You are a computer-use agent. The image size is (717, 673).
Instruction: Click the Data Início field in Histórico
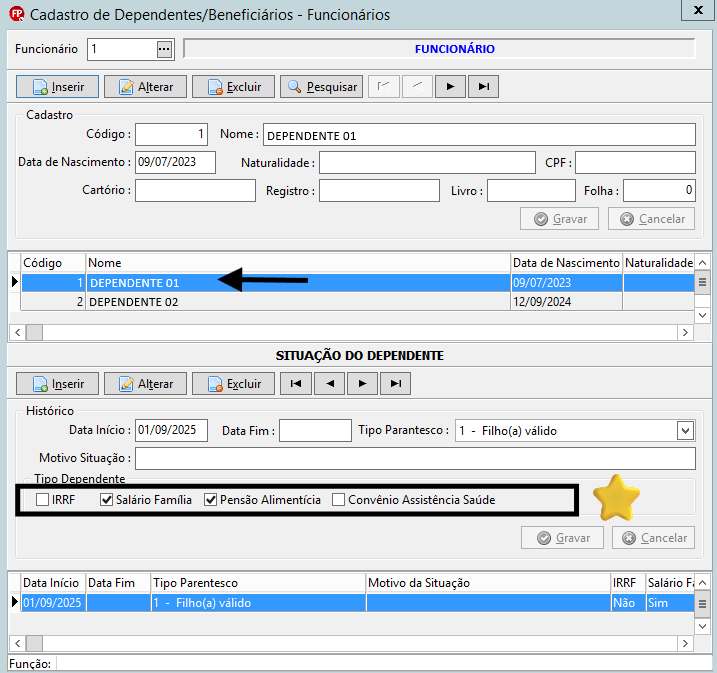[x=171, y=430]
